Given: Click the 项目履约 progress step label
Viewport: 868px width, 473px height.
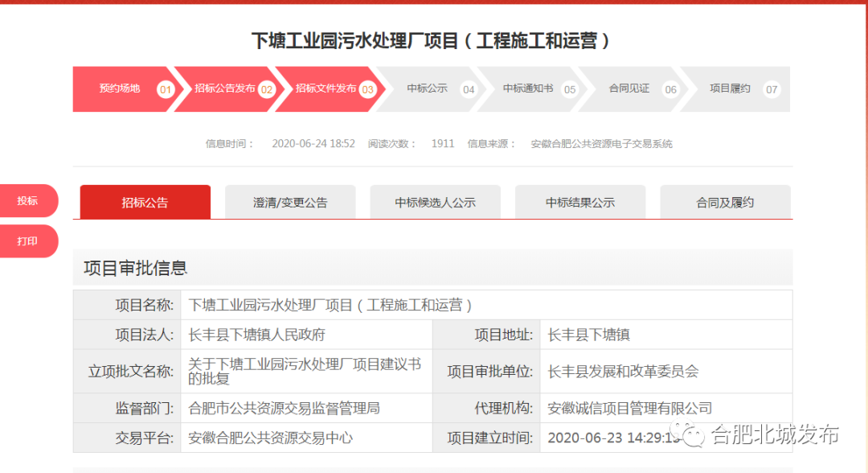Looking at the screenshot, I should [x=730, y=88].
